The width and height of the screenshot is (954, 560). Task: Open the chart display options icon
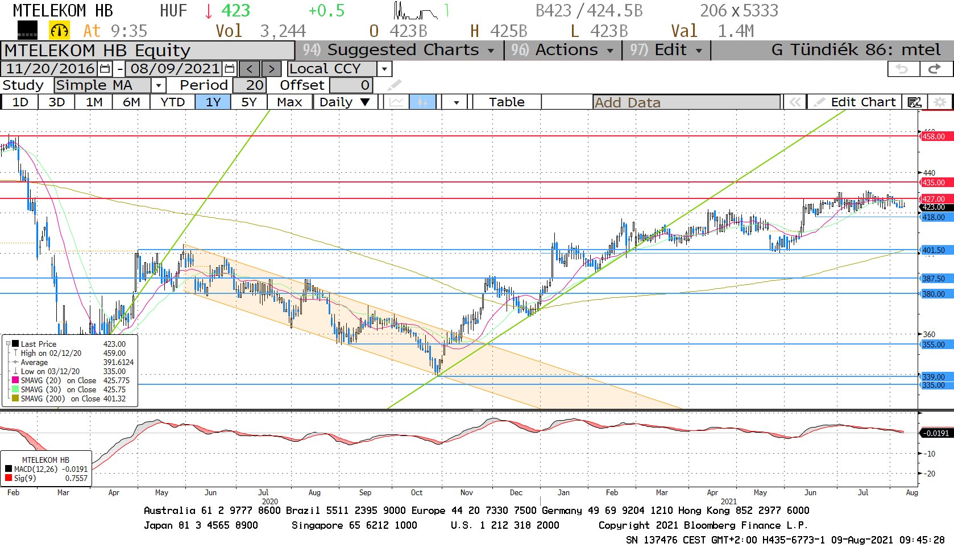(x=914, y=102)
